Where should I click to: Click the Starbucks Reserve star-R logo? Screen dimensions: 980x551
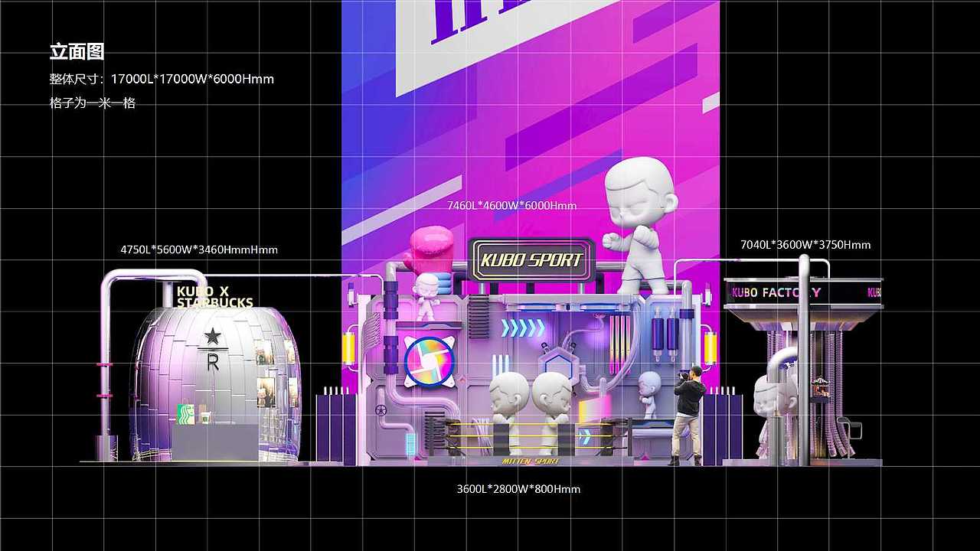coord(212,348)
